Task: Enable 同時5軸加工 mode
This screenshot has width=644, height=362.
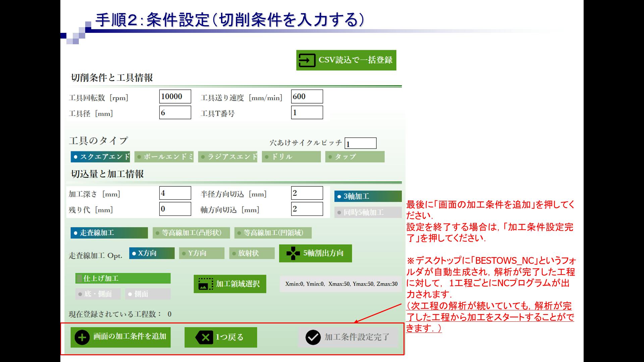Action: click(368, 213)
